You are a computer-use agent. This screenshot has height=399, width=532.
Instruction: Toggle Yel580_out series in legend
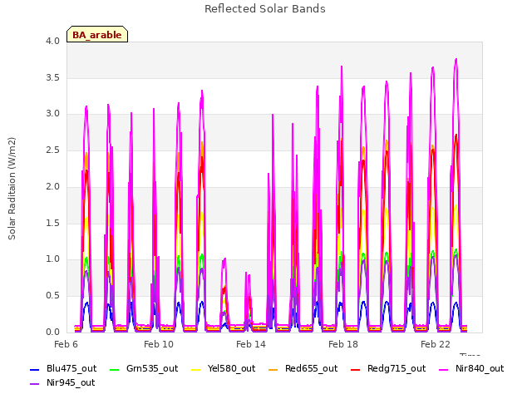[x=224, y=369]
